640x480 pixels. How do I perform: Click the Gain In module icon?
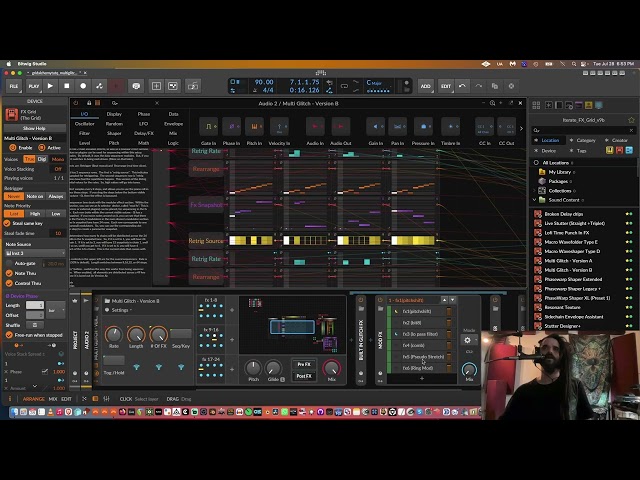pyautogui.click(x=376, y=127)
